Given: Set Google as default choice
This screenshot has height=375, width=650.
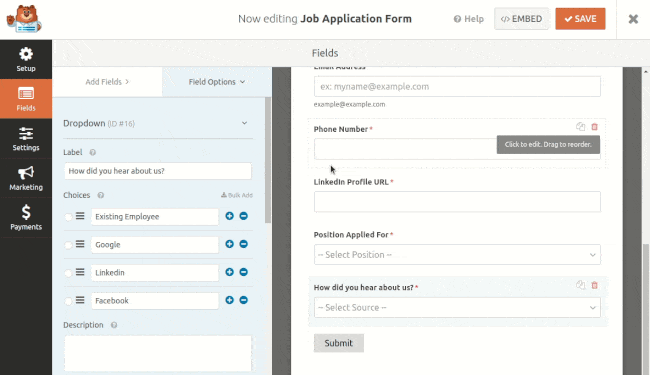Looking at the screenshot, I should pos(68,245).
